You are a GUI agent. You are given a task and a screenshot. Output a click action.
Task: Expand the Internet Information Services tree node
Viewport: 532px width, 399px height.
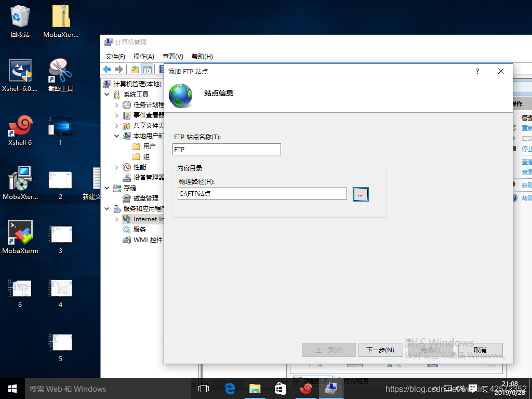point(117,219)
